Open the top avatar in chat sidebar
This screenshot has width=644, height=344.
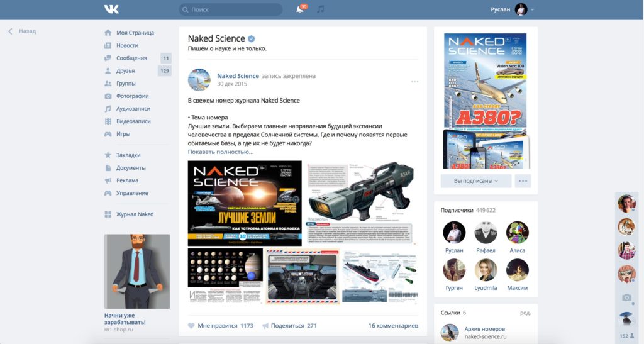(x=627, y=203)
